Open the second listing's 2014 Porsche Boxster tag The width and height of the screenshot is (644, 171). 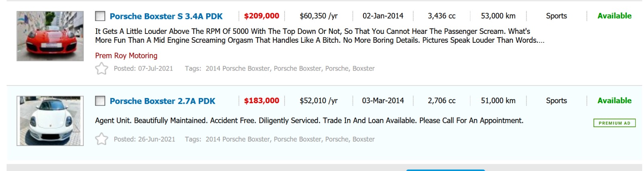tap(237, 139)
